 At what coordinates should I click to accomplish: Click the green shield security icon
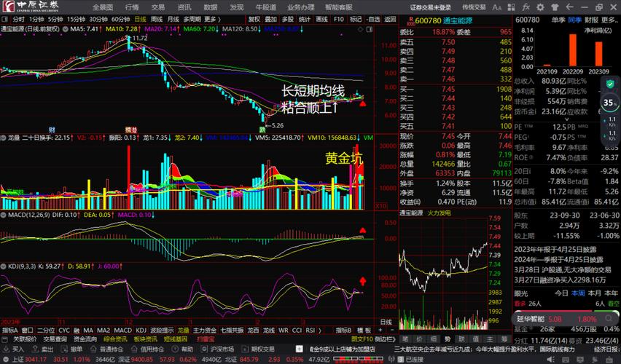coord(609,84)
